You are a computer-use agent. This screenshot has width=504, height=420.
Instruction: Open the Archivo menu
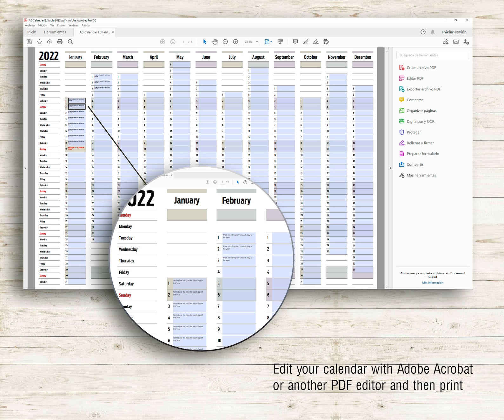pyautogui.click(x=30, y=25)
